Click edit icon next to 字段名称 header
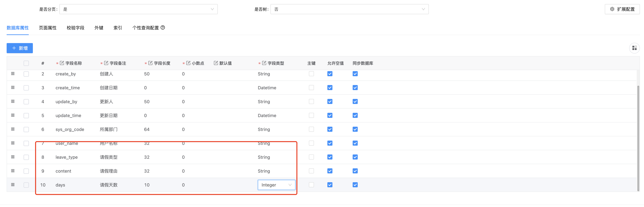Image resolution: width=644 pixels, height=207 pixels. pyautogui.click(x=62, y=63)
